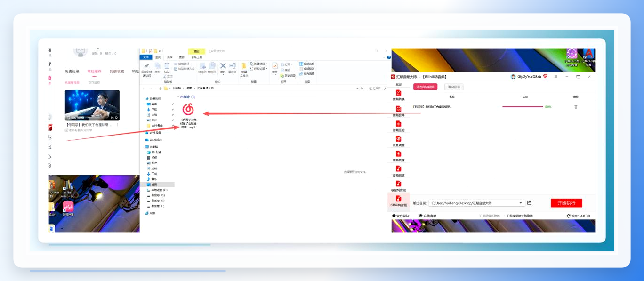This screenshot has height=281, width=644.
Task: Delete the converted task with the trash icon
Action: coord(576,107)
